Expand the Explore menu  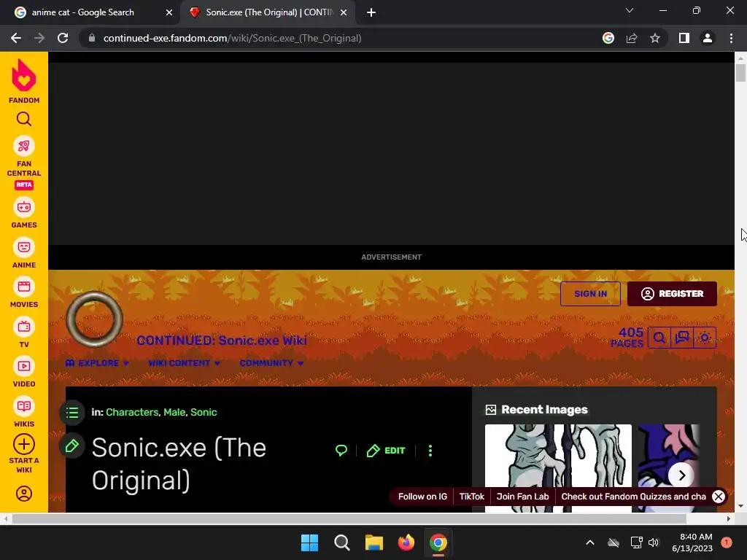[x=97, y=363]
